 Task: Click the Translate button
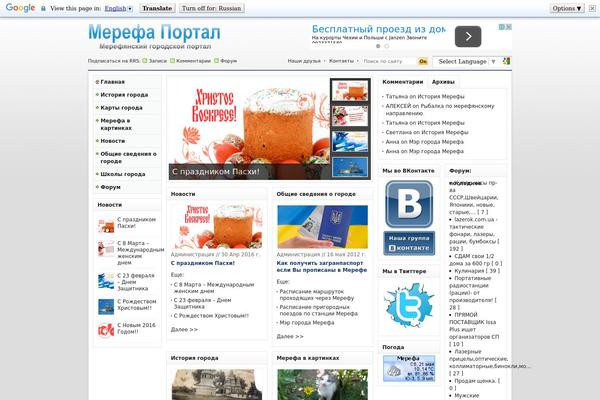[x=157, y=8]
